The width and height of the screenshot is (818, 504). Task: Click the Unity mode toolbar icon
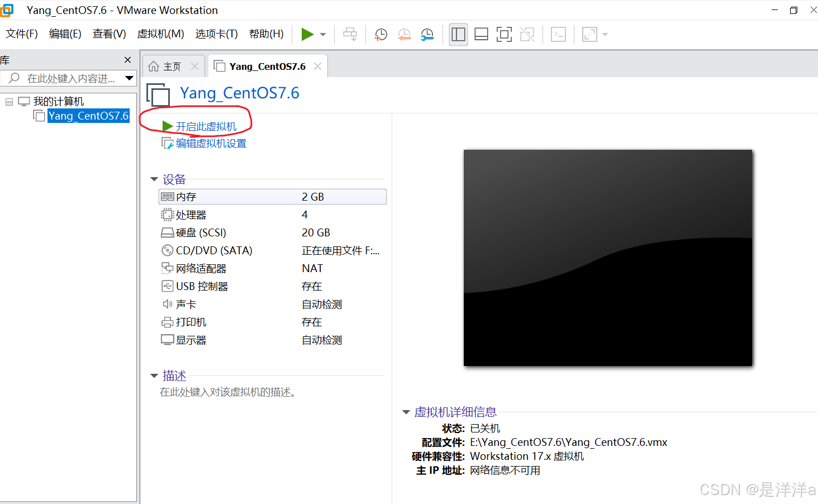coord(527,35)
